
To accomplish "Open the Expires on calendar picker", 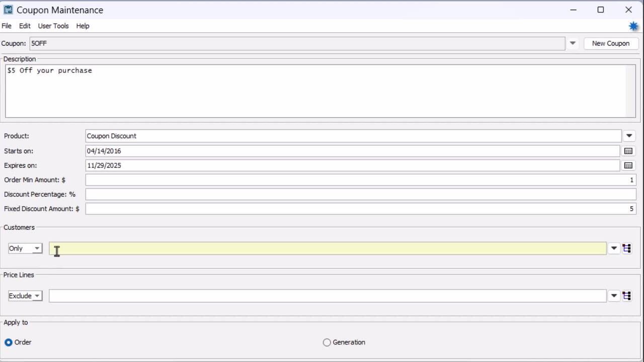I will click(628, 165).
